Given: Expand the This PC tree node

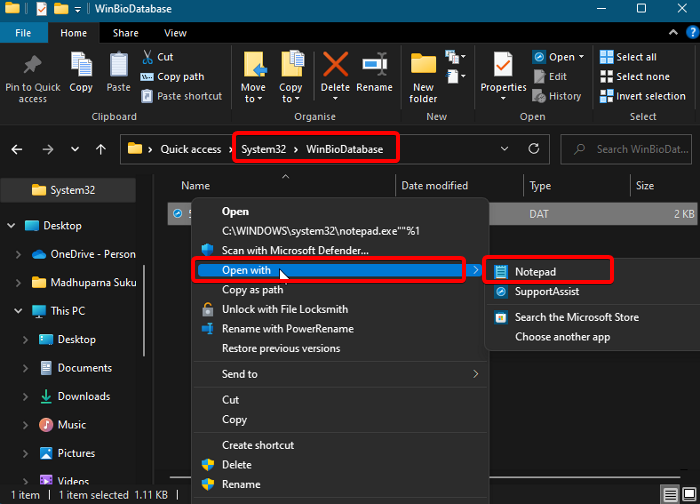Looking at the screenshot, I should [x=19, y=311].
